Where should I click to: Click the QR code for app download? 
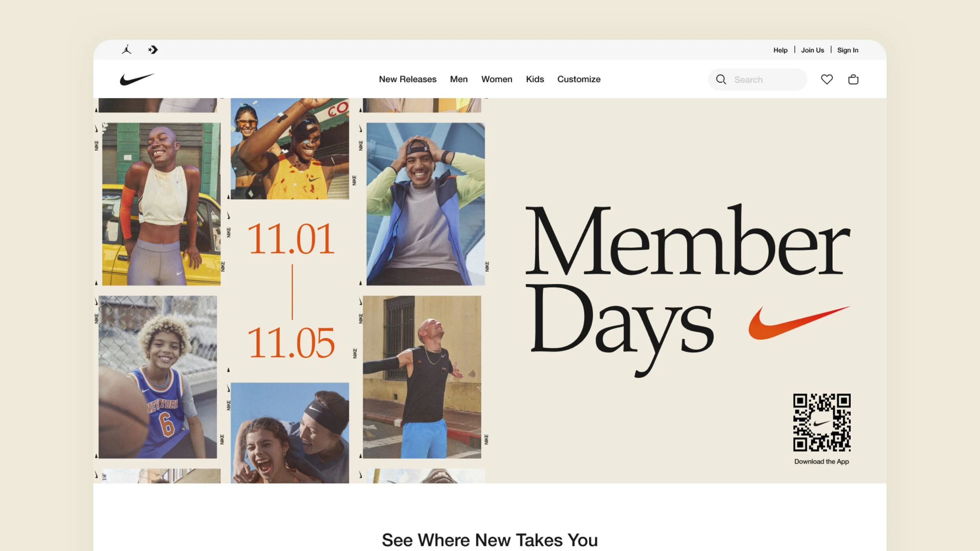coord(822,422)
